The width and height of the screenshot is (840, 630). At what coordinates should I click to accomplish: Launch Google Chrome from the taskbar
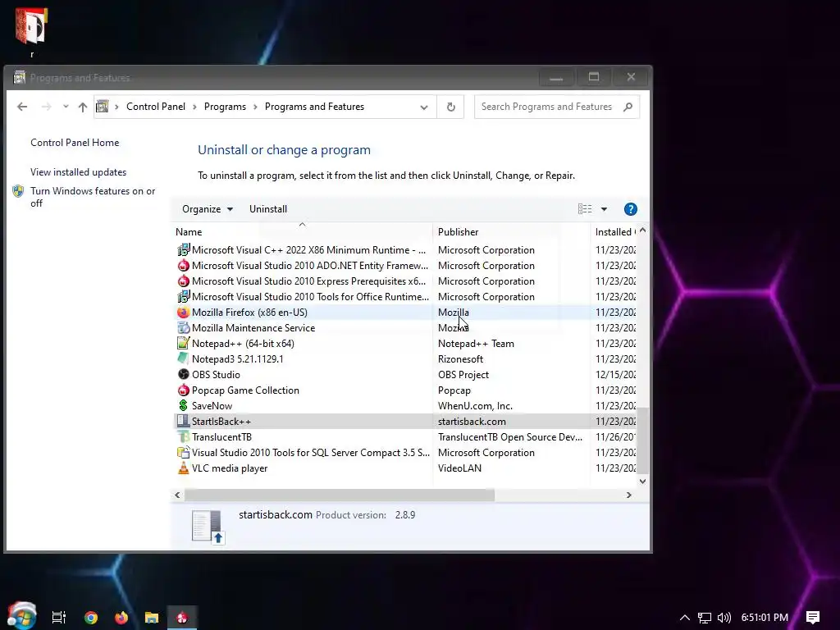point(91,618)
